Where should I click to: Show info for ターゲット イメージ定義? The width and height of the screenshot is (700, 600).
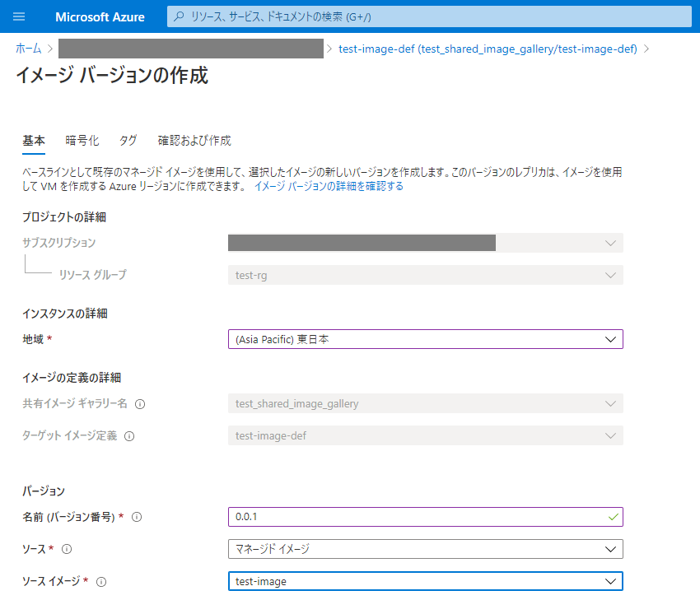pos(129,436)
